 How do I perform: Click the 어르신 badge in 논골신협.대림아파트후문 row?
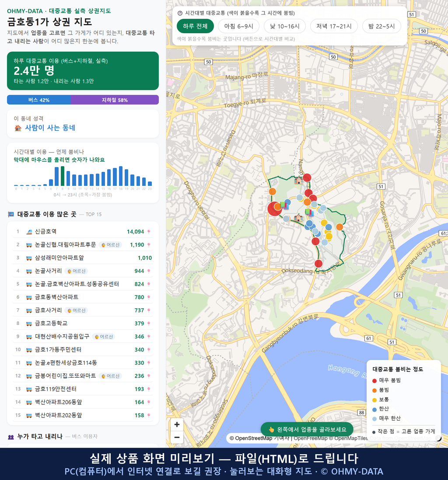pos(110,245)
